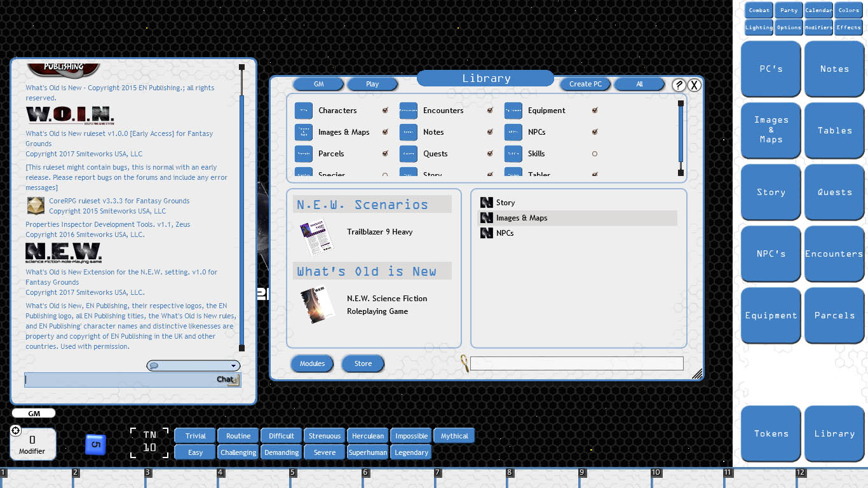The width and height of the screenshot is (868, 488).
Task: Open the Colors panel
Action: 848,10
